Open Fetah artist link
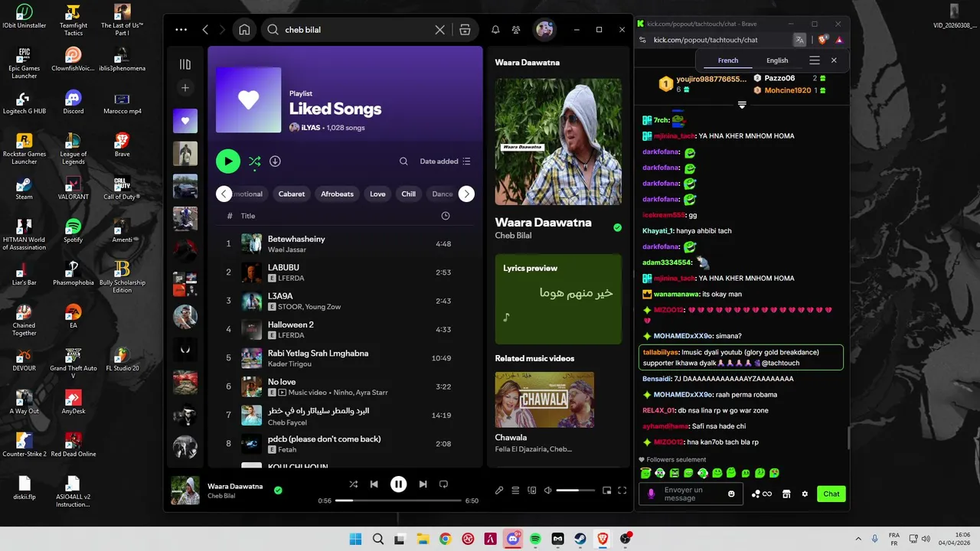This screenshot has height=551, width=980. point(287,450)
